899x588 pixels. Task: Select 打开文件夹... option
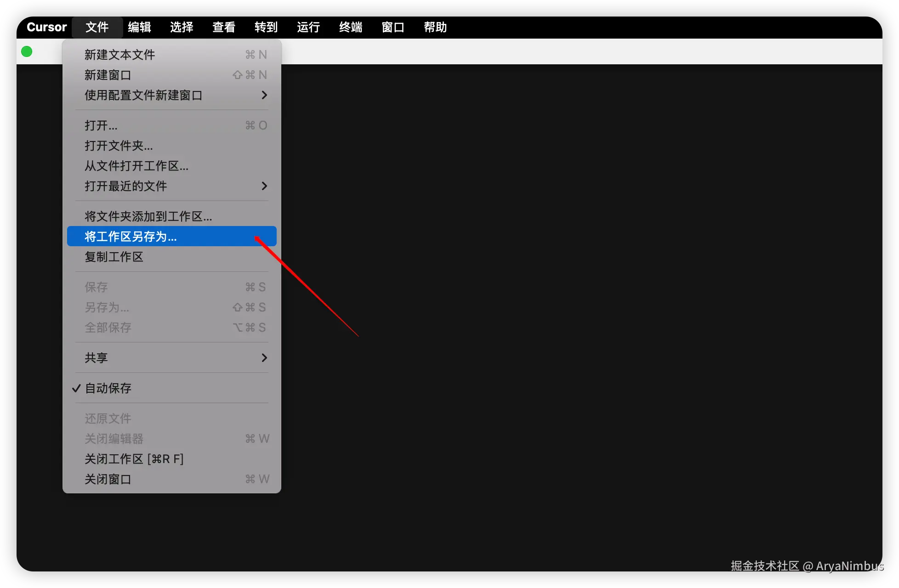pos(119,146)
